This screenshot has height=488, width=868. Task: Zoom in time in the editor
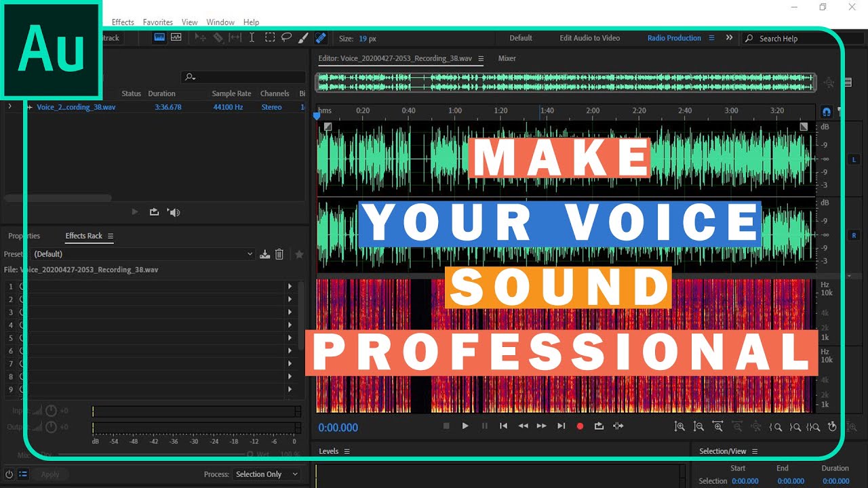(717, 426)
